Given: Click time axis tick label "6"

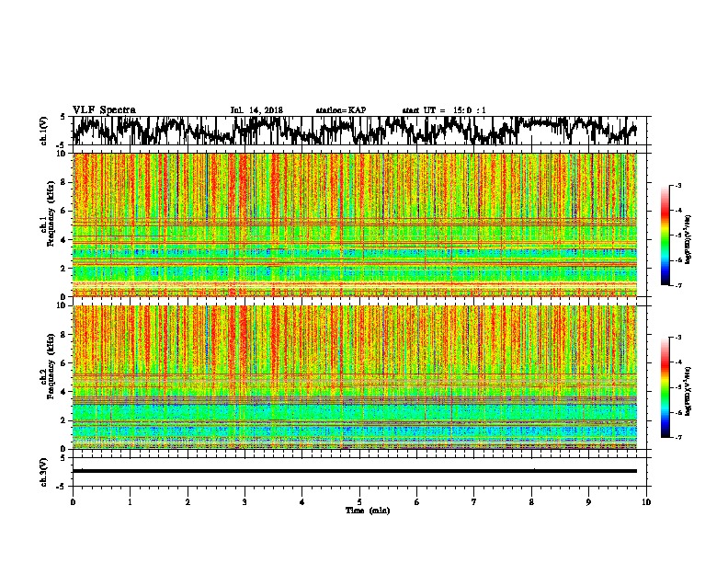Looking at the screenshot, I should [x=417, y=502].
